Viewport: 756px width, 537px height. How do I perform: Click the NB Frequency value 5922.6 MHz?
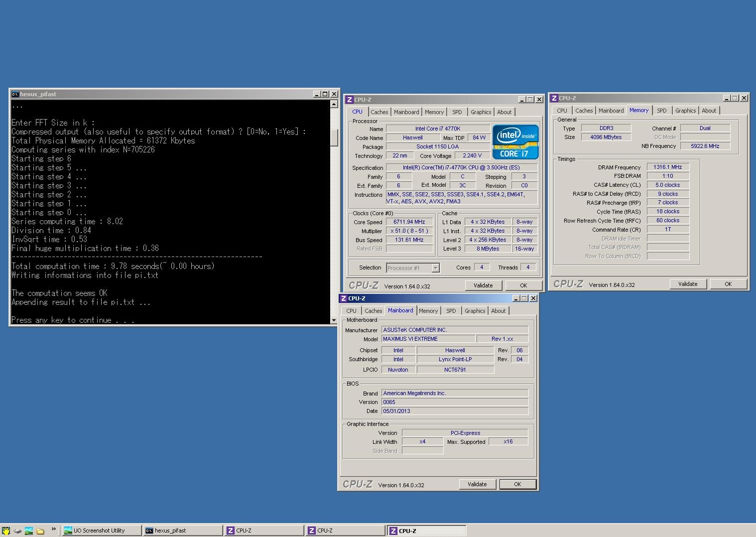pyautogui.click(x=705, y=146)
